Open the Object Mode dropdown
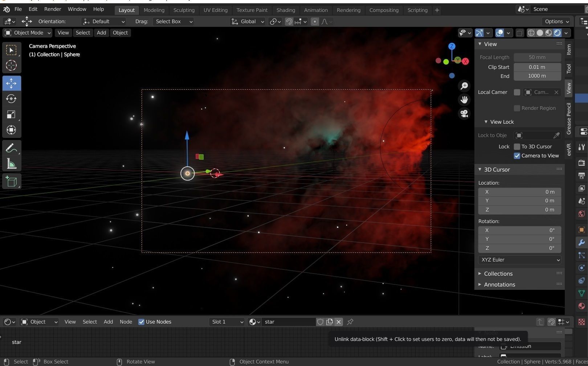Screen dimensions: 588x366 coord(28,33)
